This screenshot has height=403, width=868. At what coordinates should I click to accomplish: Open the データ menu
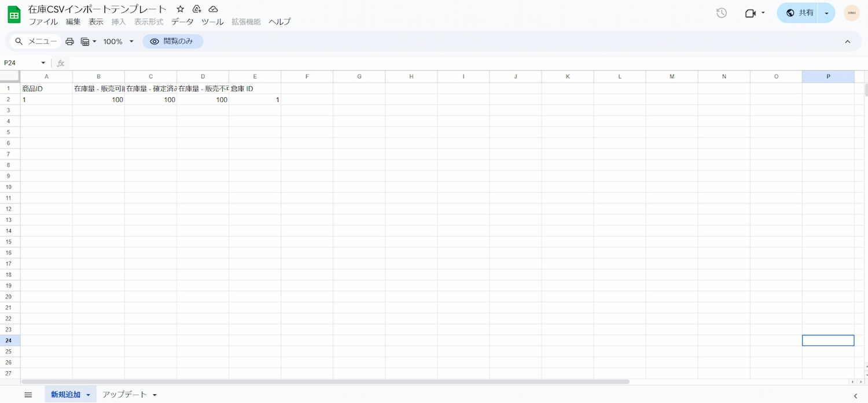tap(182, 22)
